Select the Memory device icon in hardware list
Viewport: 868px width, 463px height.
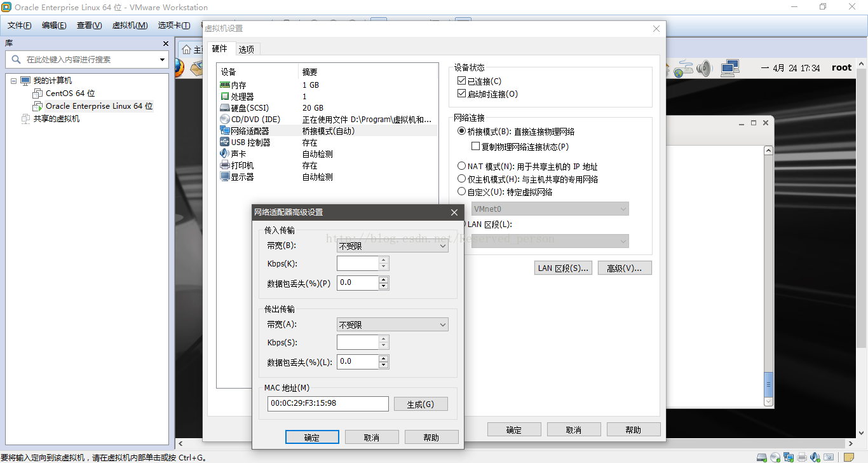pyautogui.click(x=224, y=85)
